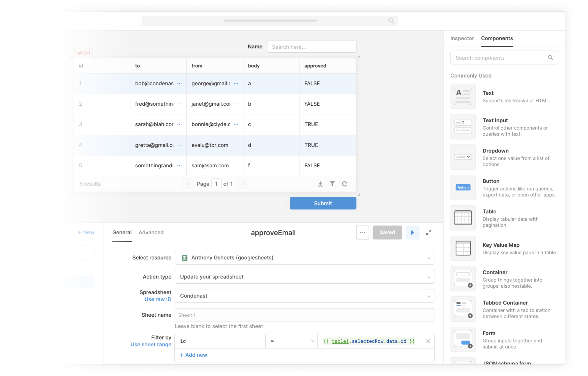Select the Button component Action icon
This screenshot has height=376, width=588.
point(463,187)
